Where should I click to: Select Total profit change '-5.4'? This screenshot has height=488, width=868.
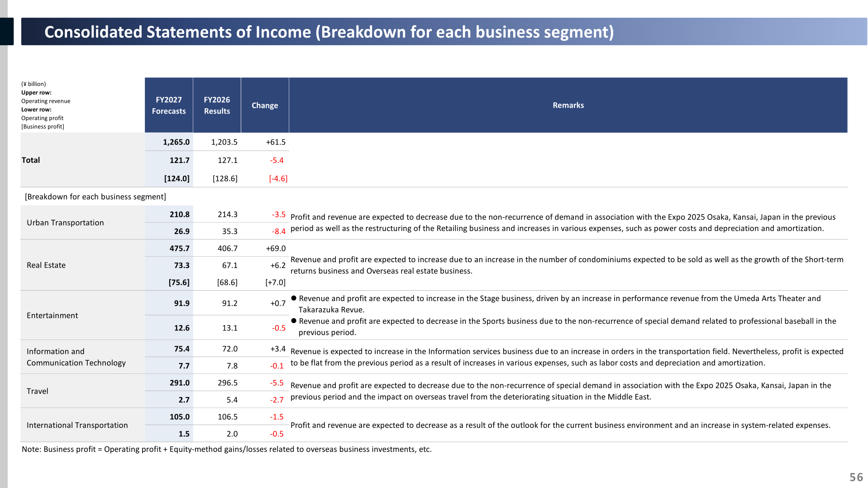277,160
